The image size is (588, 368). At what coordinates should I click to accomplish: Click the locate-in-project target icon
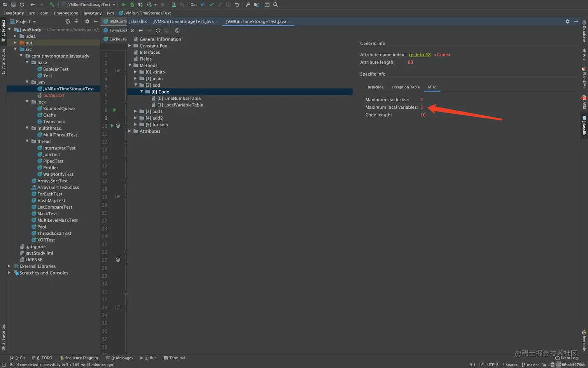[68, 21]
